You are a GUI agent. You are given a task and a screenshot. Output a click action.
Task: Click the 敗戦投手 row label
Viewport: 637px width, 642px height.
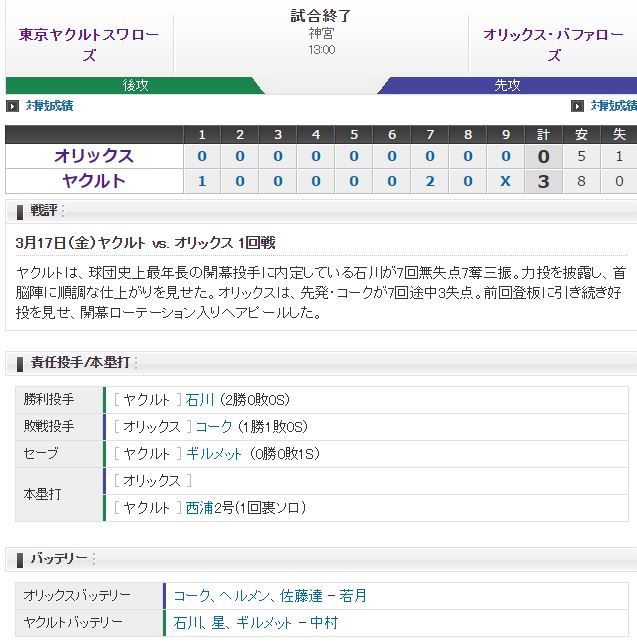coord(49,426)
